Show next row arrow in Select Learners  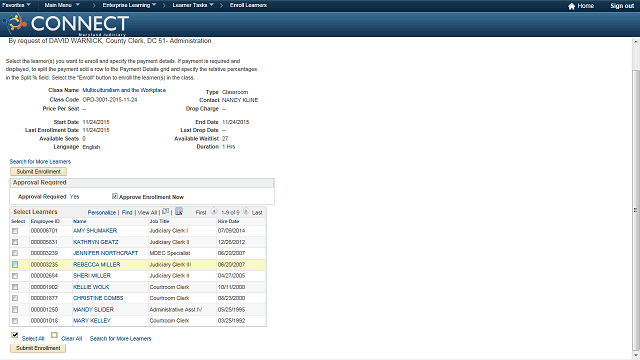point(246,211)
